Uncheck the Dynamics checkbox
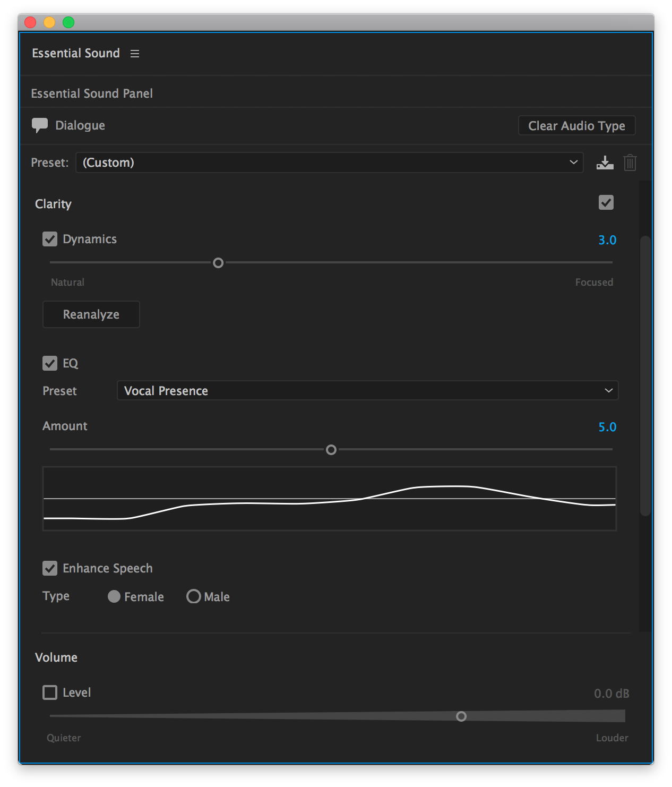The height and width of the screenshot is (787, 672). (50, 239)
